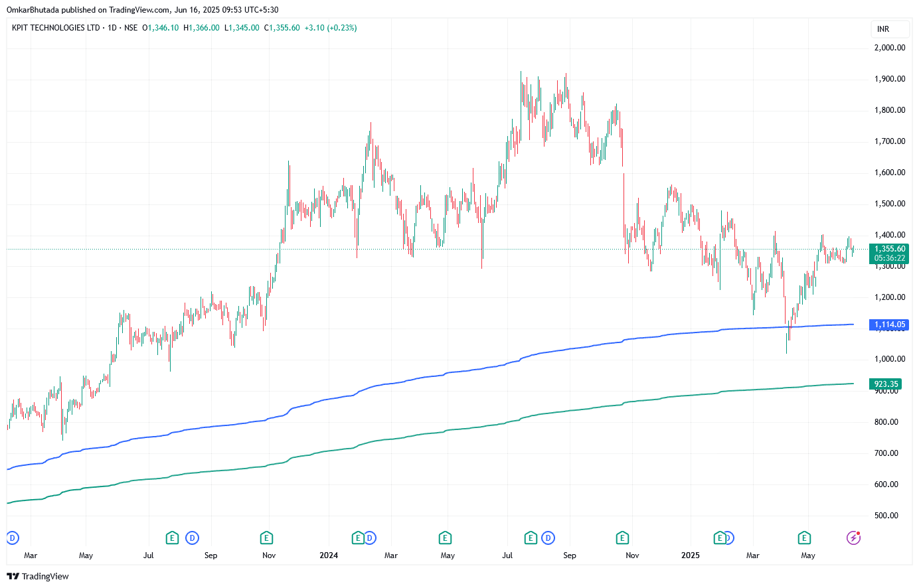Screen dimensions: 919x588
Task: Click the 800.00 price axis label
Action: 886,422
